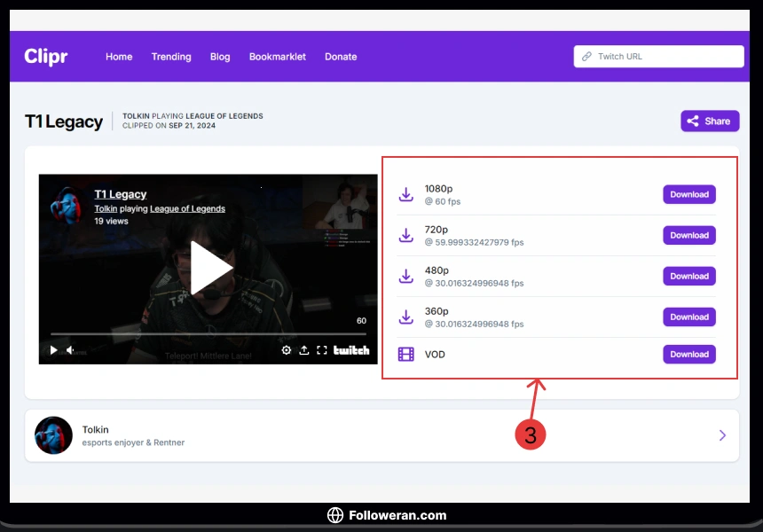The height and width of the screenshot is (532, 763).
Task: Mute the video using the speaker icon
Action: (x=70, y=350)
